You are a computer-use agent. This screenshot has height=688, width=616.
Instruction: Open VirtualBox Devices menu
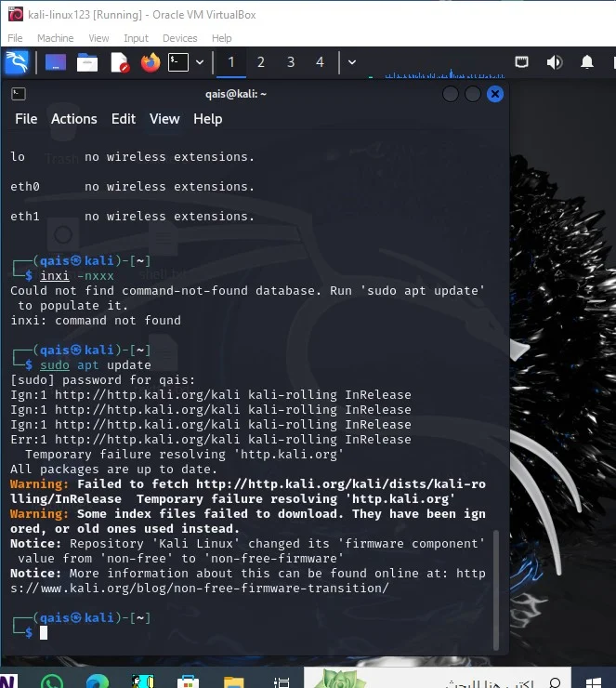click(x=179, y=38)
